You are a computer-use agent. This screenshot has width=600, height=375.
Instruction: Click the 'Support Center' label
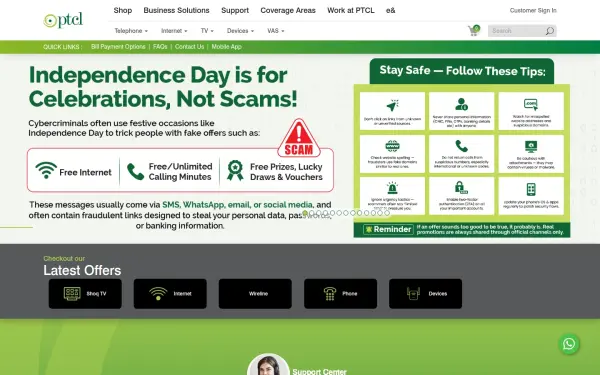(x=320, y=372)
